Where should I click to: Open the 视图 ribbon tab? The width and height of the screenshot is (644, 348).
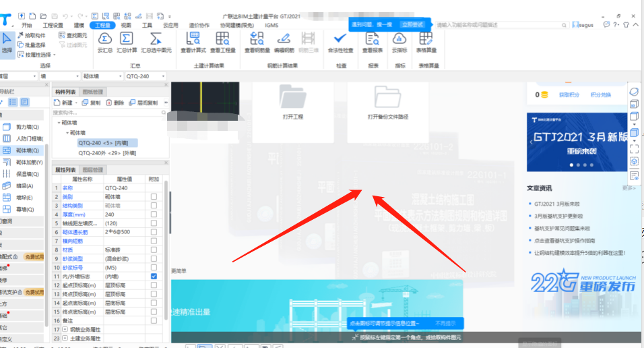[126, 25]
